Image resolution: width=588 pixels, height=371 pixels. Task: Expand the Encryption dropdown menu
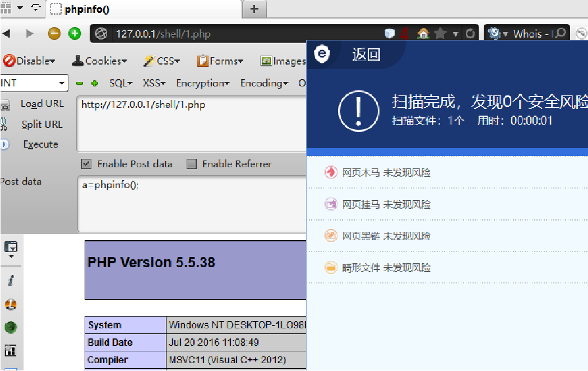tap(202, 83)
